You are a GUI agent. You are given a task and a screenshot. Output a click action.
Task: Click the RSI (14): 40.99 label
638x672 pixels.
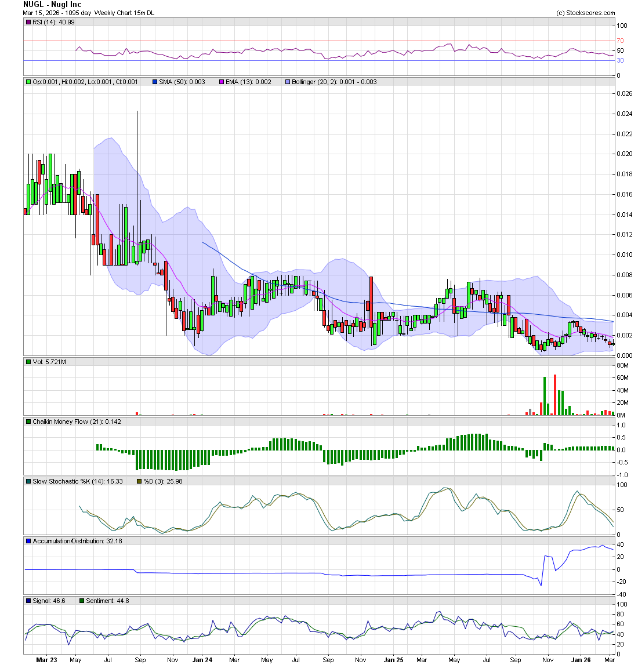pyautogui.click(x=53, y=22)
